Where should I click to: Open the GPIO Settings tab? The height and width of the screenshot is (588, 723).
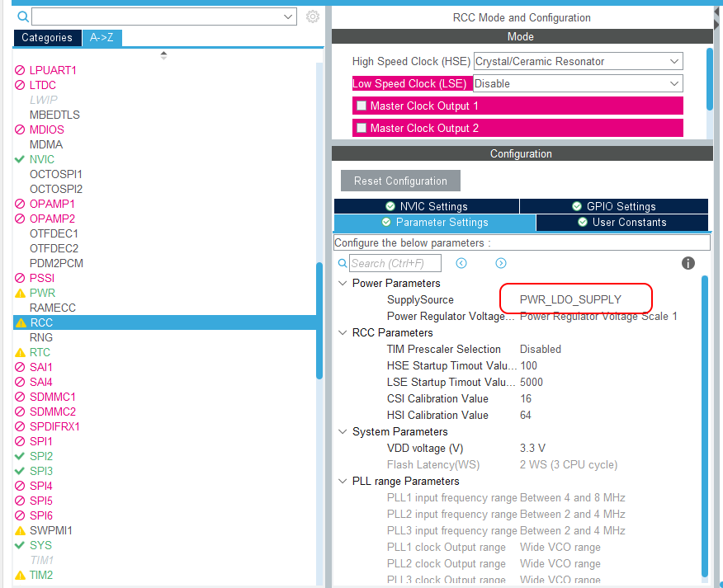(x=614, y=206)
